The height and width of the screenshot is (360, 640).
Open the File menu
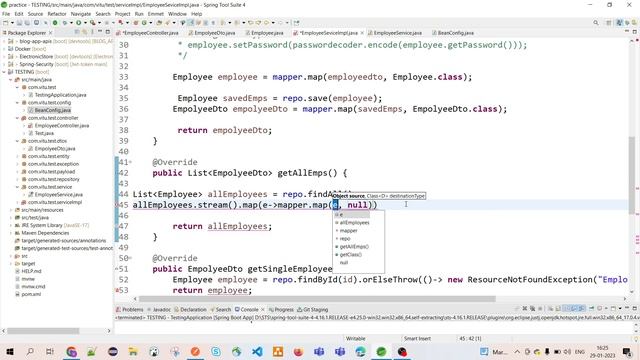(6, 14)
